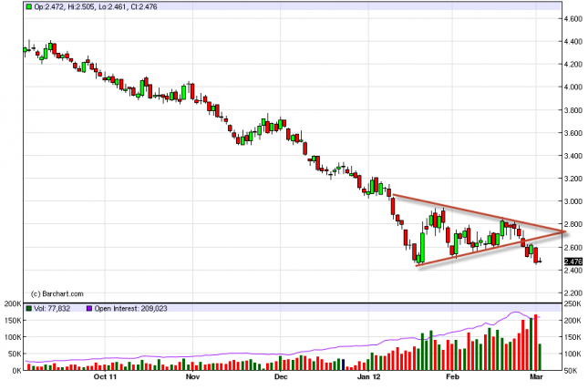Image resolution: width=588 pixels, height=390 pixels.
Task: Click the tallest red volume bar by Mar
Action: click(535, 343)
